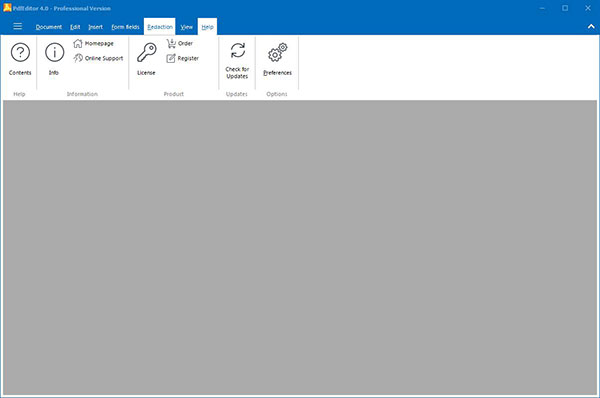Image resolution: width=600 pixels, height=398 pixels.
Task: Select the Register icon
Action: coord(171,58)
